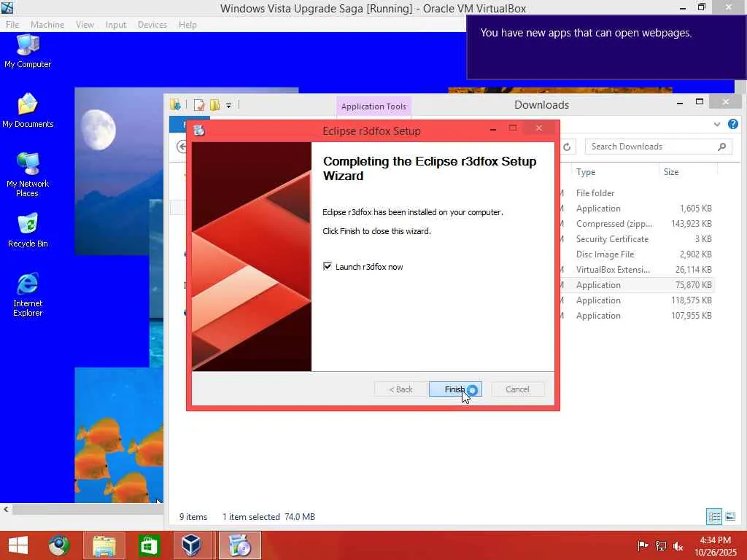Select the Application Tools ribbon tab
The width and height of the screenshot is (747, 560).
(373, 106)
